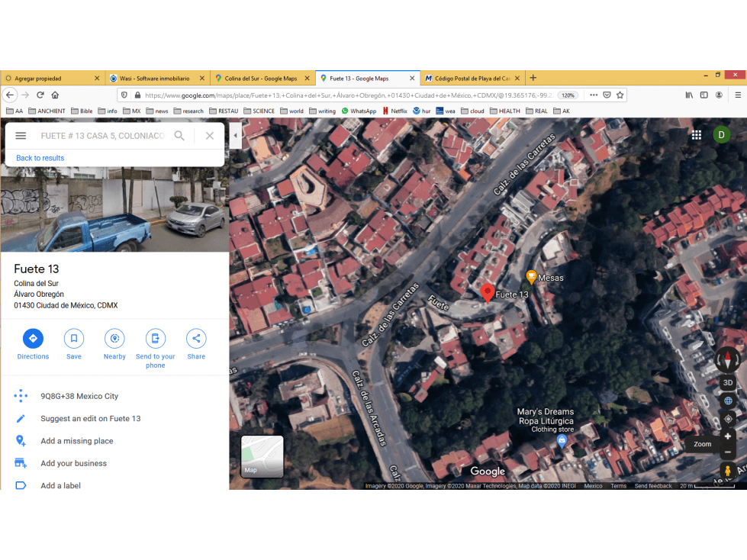This screenshot has height=560, width=747.
Task: Toggle globe view on the map
Action: tap(728, 401)
